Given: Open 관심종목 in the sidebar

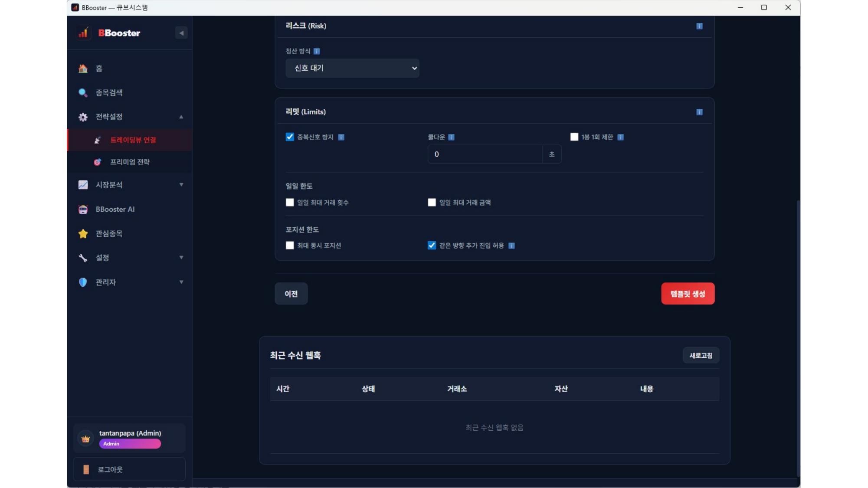Looking at the screenshot, I should (109, 233).
